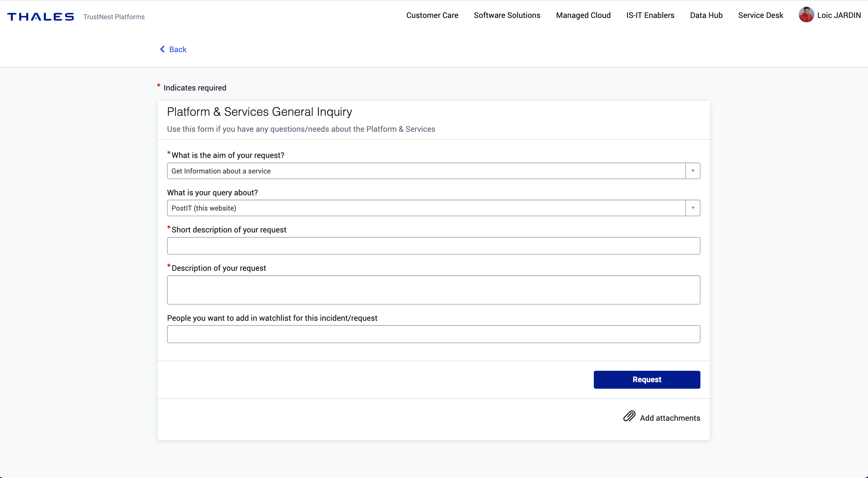868x478 pixels.
Task: Click the 'Use this form if you have' subtitle
Action: pyautogui.click(x=301, y=129)
